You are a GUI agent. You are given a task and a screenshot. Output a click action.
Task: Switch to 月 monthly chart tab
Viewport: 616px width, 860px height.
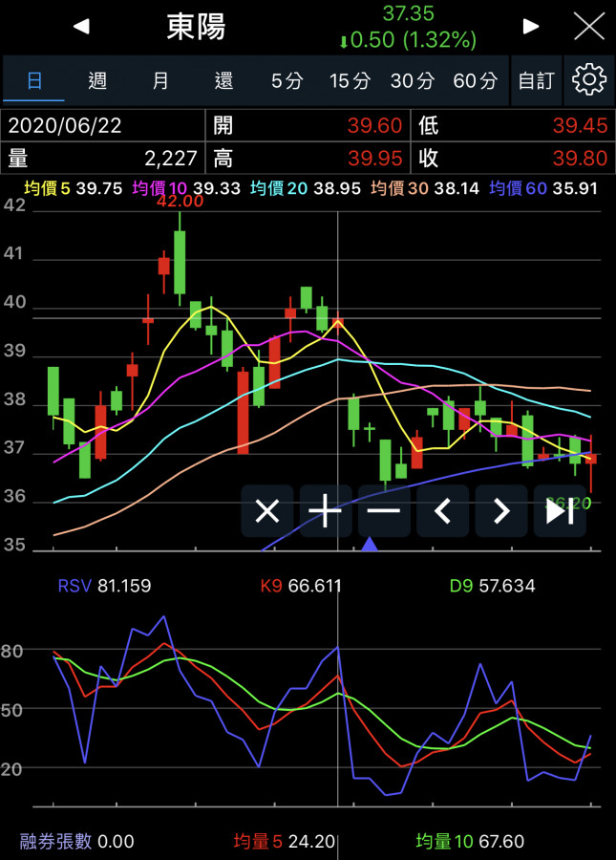click(160, 80)
